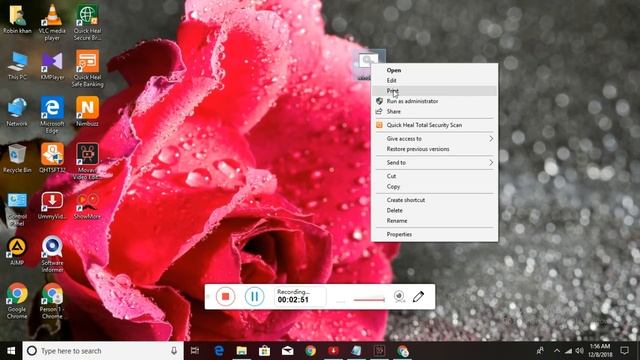This screenshot has height=360, width=640.
Task: Select the KMPlayer desktop shortcut
Action: click(x=52, y=65)
